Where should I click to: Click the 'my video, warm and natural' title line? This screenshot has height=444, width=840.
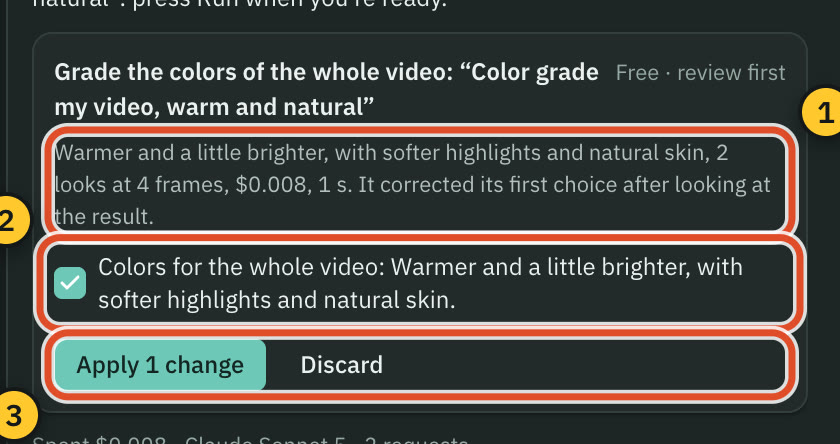(x=214, y=107)
